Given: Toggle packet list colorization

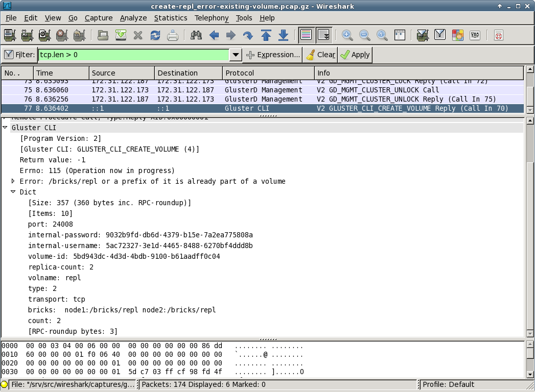Looking at the screenshot, I should point(307,35).
